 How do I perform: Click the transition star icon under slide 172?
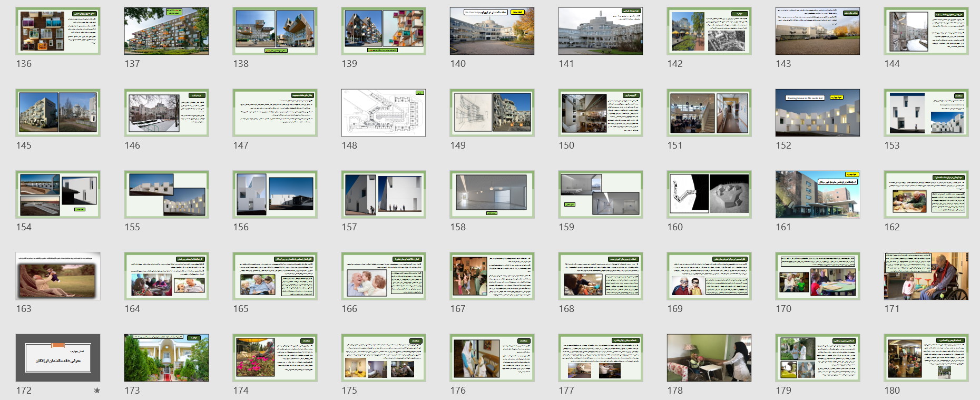96,391
